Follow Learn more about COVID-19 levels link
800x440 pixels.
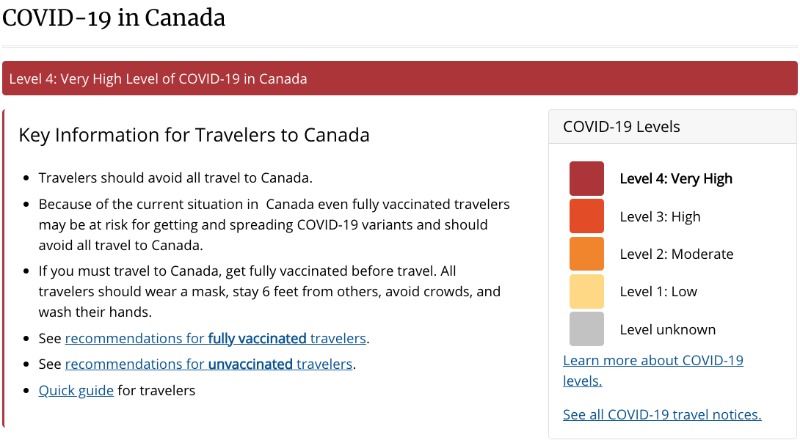tap(653, 370)
